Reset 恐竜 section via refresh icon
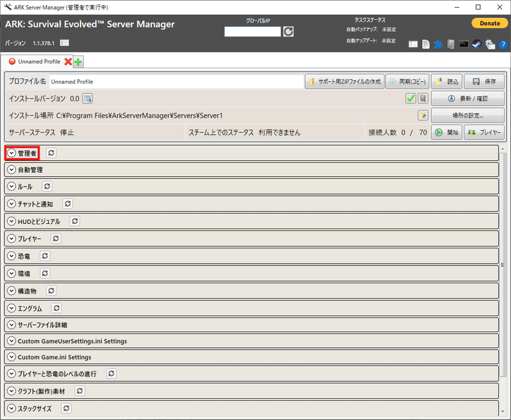Image resolution: width=511 pixels, height=420 pixels. [45, 256]
